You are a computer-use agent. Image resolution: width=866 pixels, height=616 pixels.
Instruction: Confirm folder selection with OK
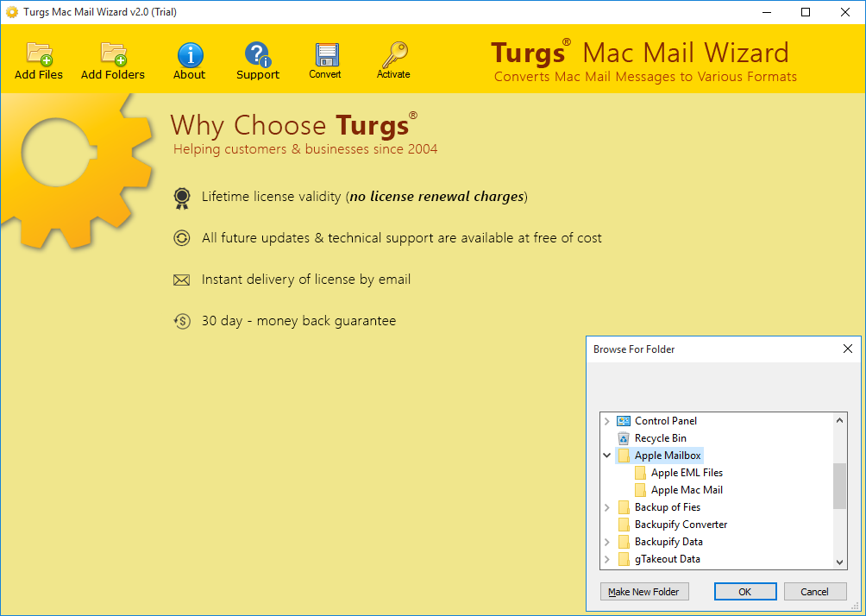tap(745, 592)
